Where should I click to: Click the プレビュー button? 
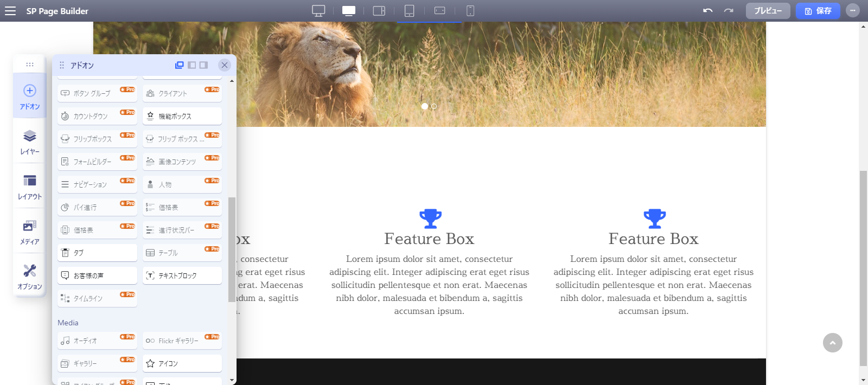point(768,11)
